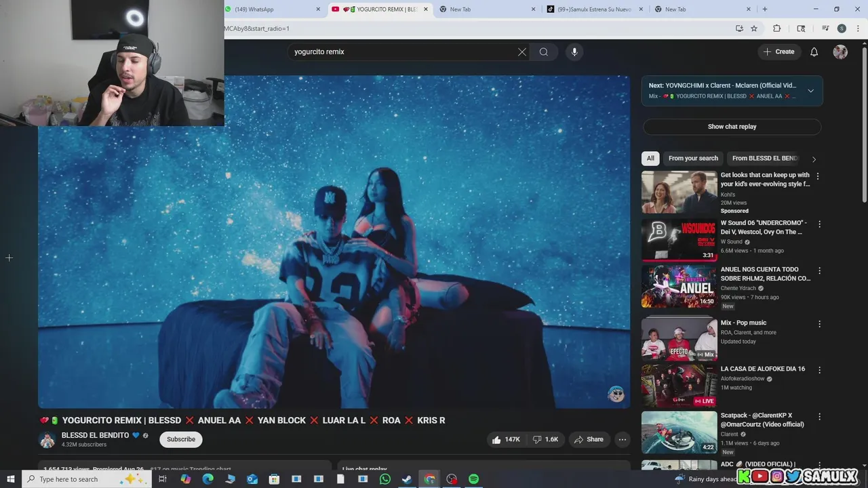This screenshot has height=488, width=868.
Task: Click the YouTube search magnifier button
Action: pos(544,52)
